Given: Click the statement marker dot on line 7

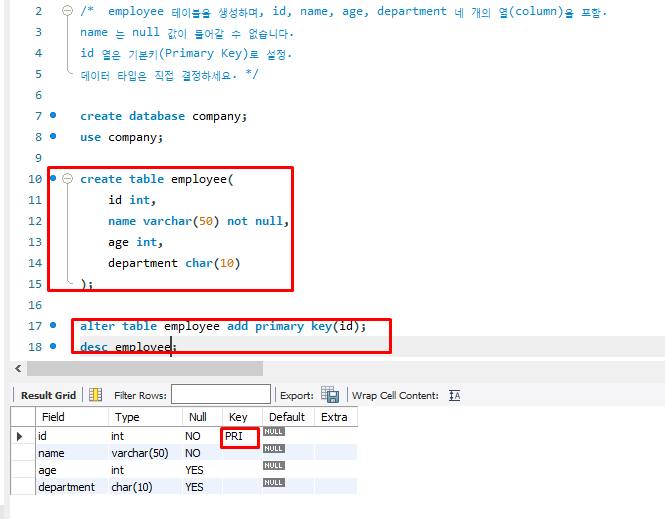Looking at the screenshot, I should (53, 115).
